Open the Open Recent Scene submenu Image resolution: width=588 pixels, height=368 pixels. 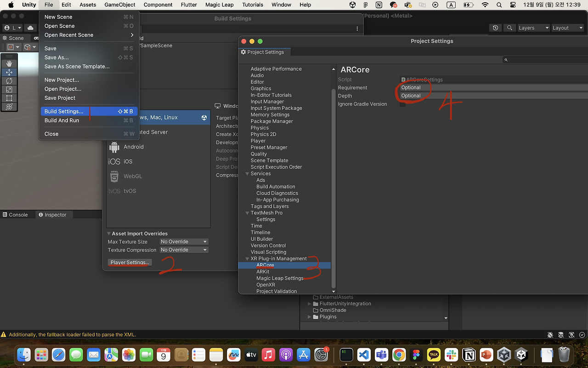[x=89, y=35]
